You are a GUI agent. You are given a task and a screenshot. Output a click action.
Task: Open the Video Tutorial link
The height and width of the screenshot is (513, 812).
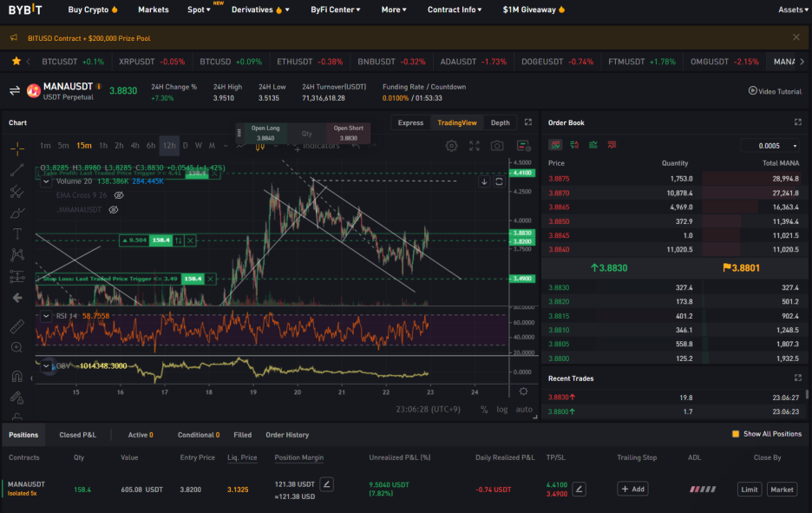(x=775, y=91)
